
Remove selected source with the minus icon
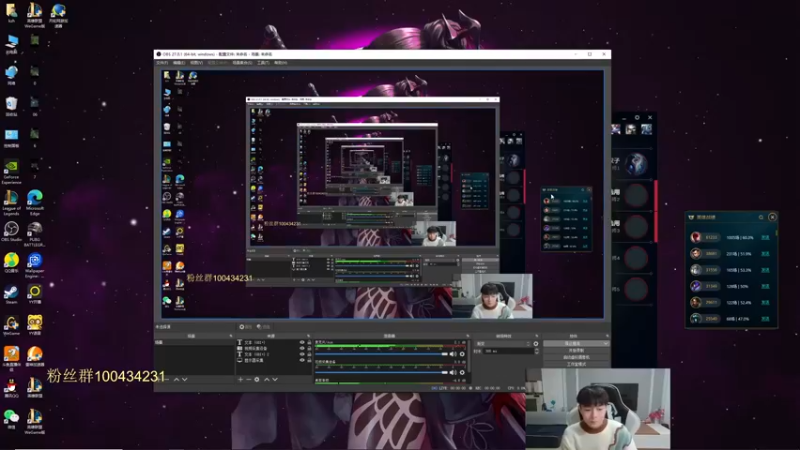tap(248, 380)
